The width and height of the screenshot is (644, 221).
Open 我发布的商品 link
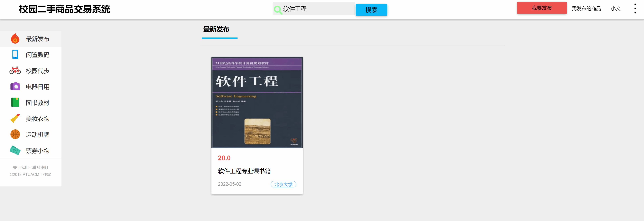click(586, 8)
